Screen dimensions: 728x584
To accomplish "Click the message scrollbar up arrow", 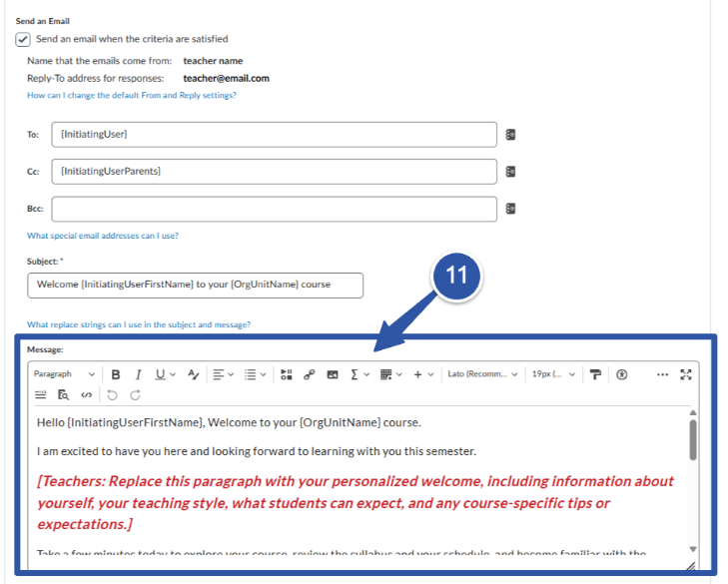I will tap(693, 412).
